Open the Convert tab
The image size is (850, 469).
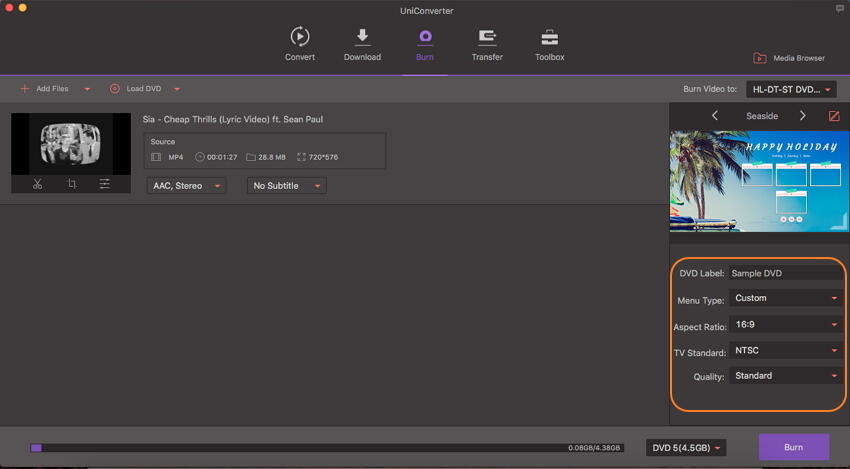pos(300,44)
